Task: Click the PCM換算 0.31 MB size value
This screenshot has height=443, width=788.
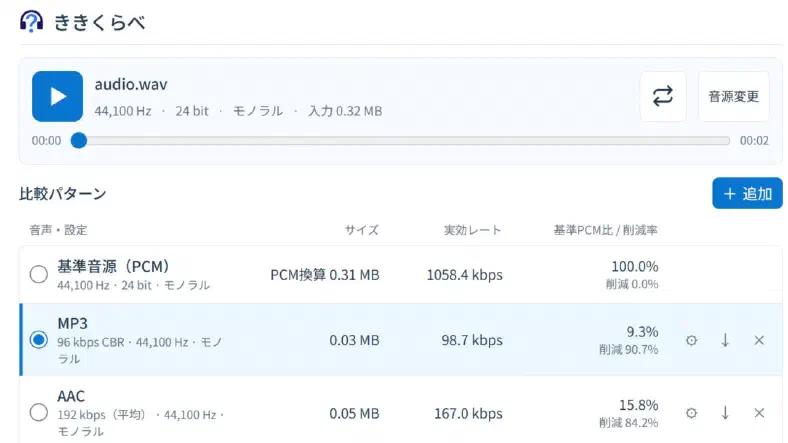Action: coord(325,275)
